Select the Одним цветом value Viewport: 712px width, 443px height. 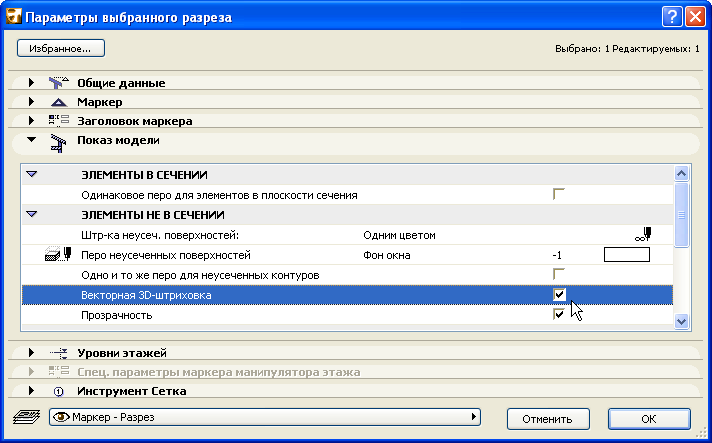click(x=400, y=235)
